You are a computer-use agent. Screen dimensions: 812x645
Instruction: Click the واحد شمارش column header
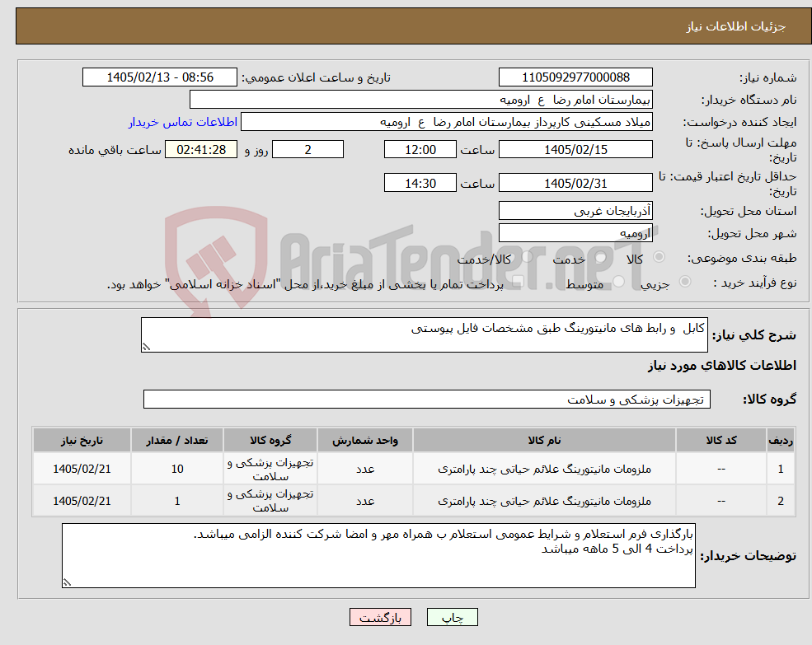point(365,440)
